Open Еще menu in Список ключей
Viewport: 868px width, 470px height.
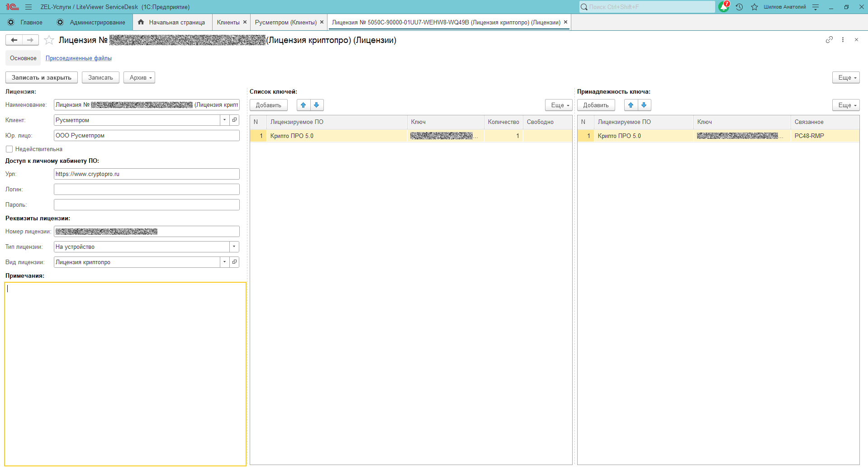click(559, 105)
